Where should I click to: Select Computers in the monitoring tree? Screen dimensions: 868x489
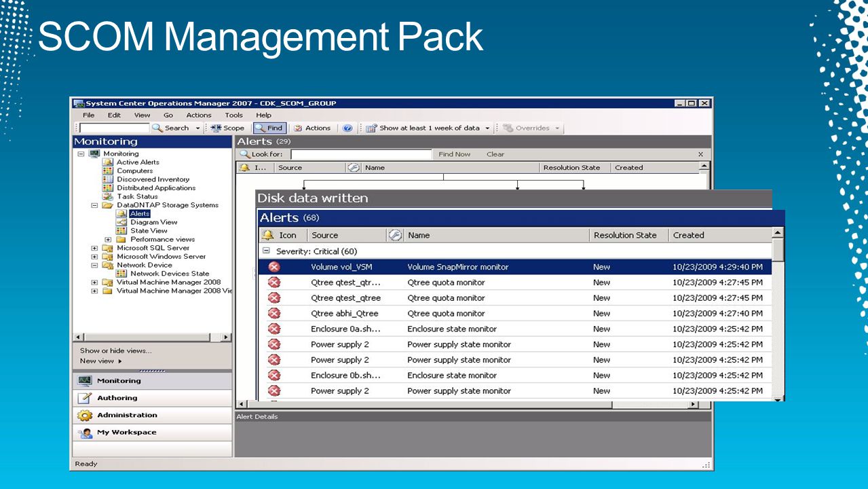click(x=135, y=171)
